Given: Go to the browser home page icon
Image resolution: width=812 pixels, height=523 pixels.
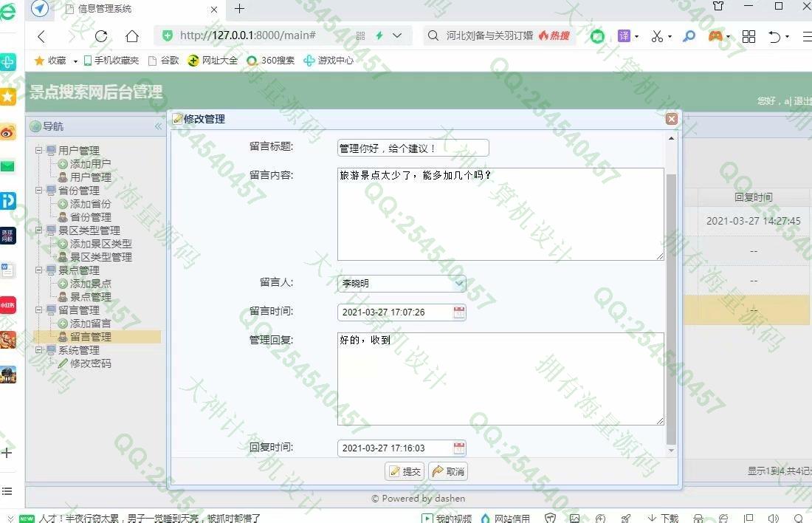Looking at the screenshot, I should (x=132, y=35).
